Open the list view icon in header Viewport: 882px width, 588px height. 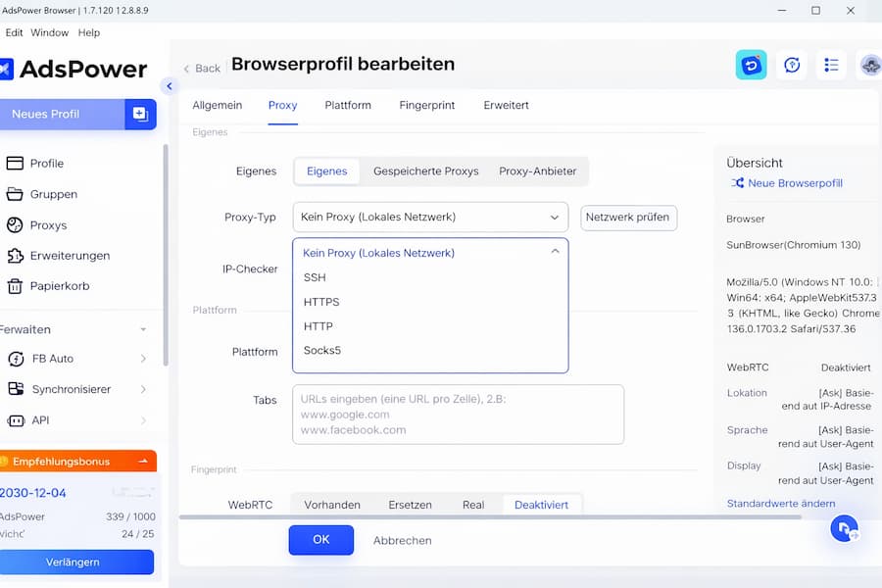pos(831,65)
